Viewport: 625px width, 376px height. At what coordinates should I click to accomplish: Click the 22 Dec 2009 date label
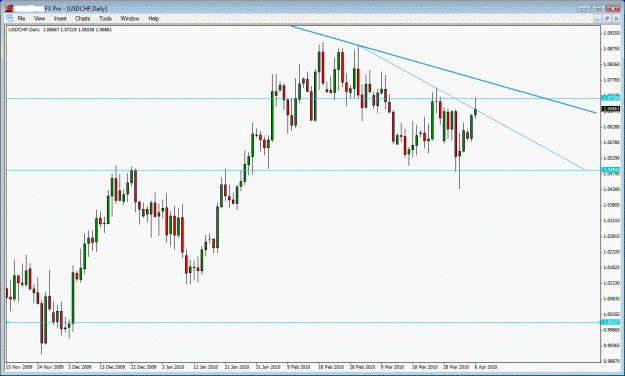pos(144,367)
